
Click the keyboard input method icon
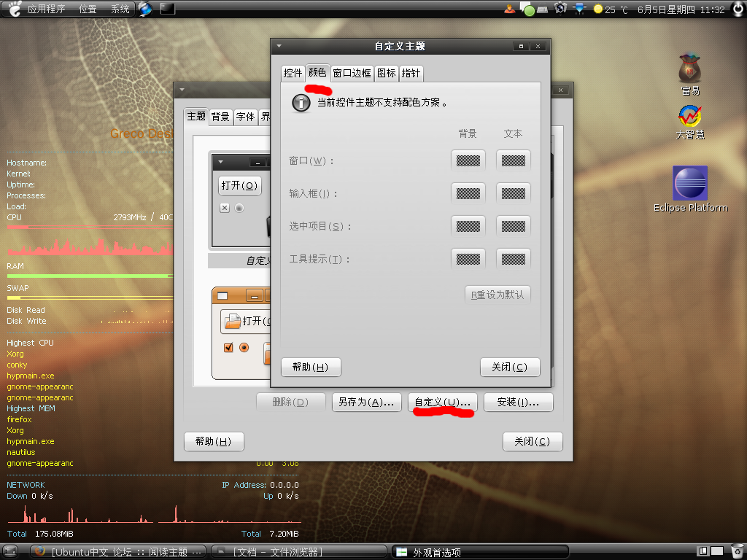542,9
